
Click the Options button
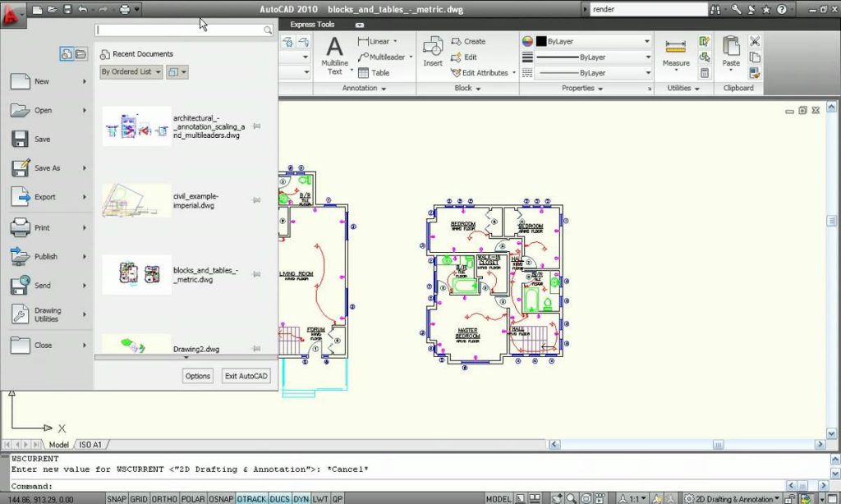(x=197, y=375)
